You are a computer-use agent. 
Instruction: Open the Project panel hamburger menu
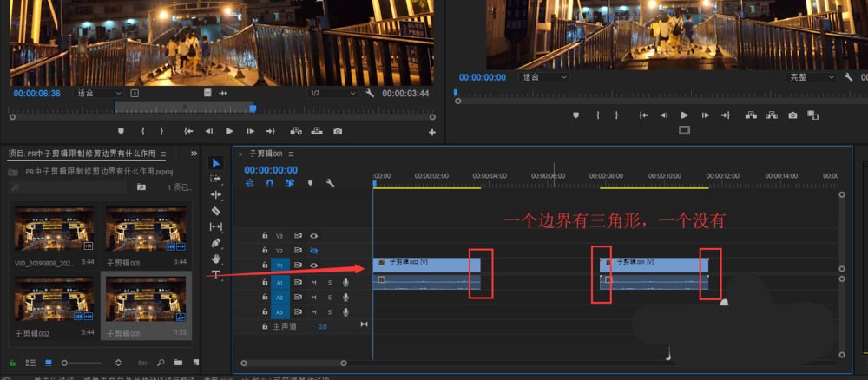point(162,154)
